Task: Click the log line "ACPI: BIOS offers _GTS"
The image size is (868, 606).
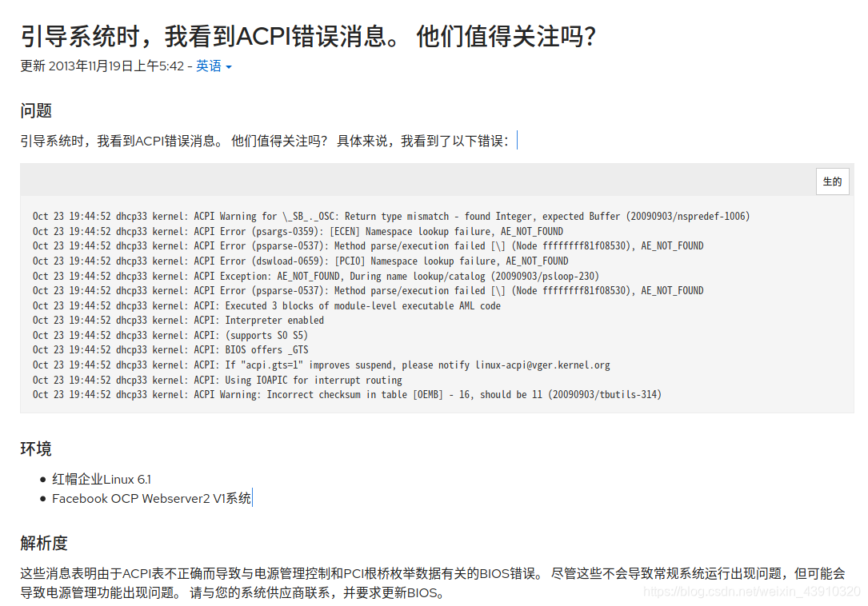Action: point(170,349)
